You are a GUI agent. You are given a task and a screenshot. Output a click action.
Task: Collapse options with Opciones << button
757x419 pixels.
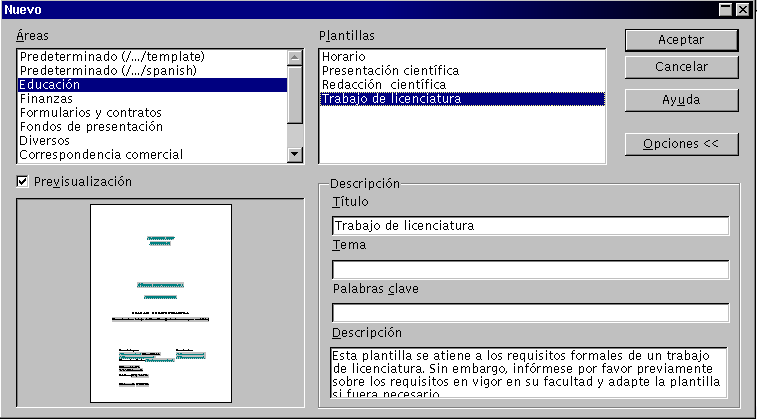(x=681, y=144)
